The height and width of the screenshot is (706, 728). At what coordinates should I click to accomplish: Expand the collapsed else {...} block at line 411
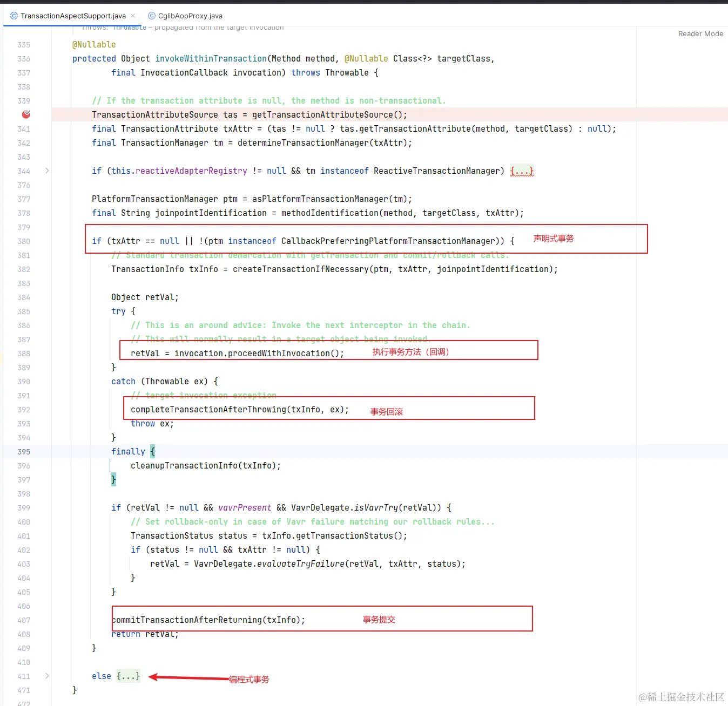tap(128, 675)
